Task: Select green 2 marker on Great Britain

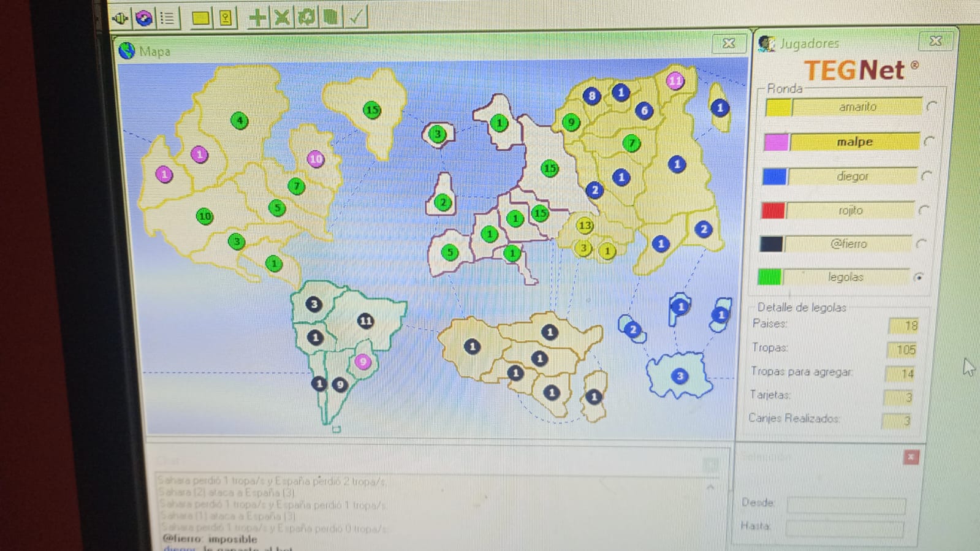Action: [x=443, y=202]
